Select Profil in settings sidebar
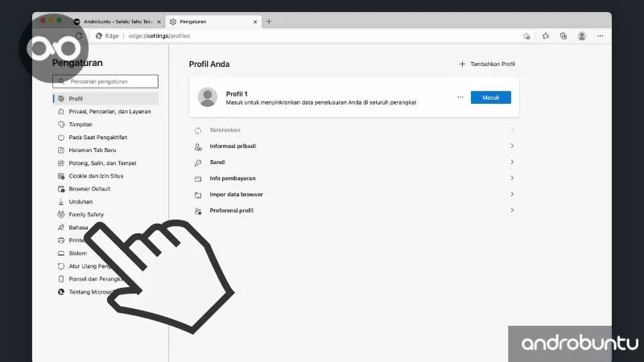644x362 pixels. 105,98
